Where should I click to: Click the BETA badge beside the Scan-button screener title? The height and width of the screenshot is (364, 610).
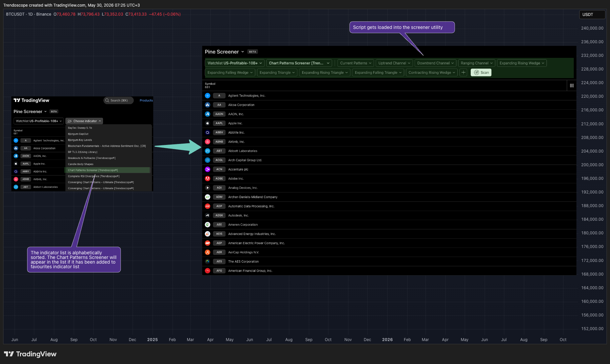tap(253, 52)
